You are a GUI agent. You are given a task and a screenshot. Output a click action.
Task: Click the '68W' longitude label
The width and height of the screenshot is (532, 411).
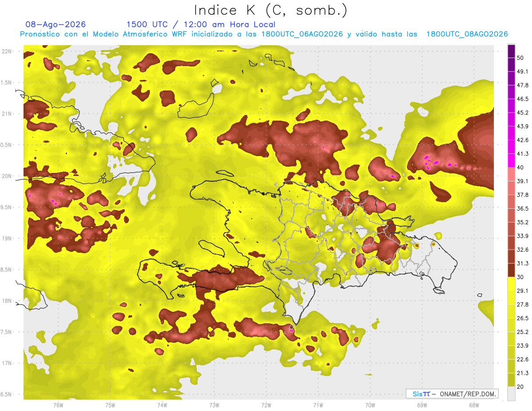click(x=474, y=405)
